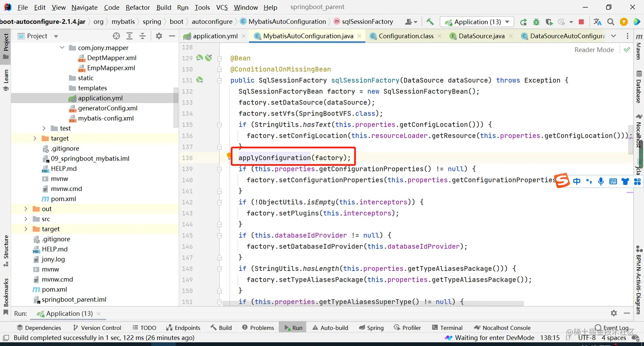Screen dimensions: 644x346
Task: Click the intention light bulb on line 138
Action: [x=229, y=156]
